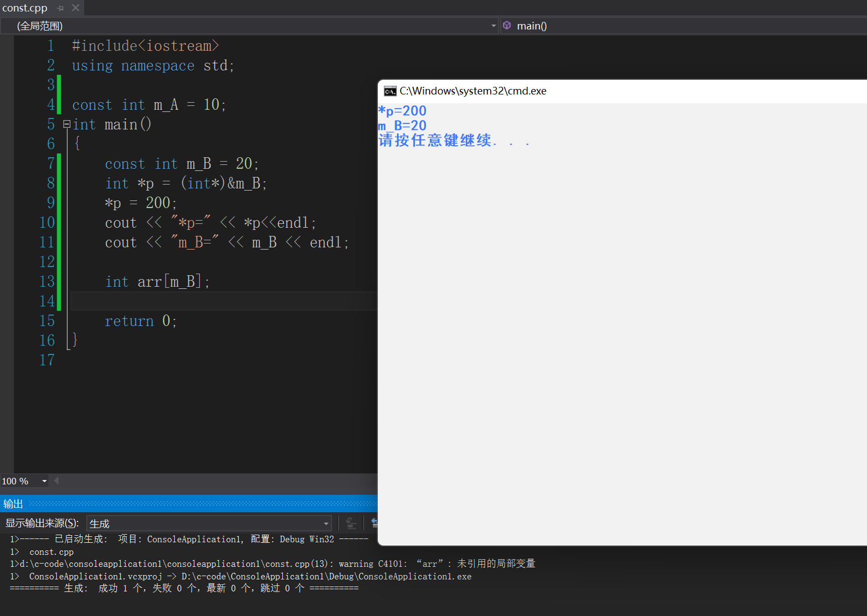867x616 pixels.
Task: Click the disabled find-message-in-code icon in Output
Action: point(351,523)
